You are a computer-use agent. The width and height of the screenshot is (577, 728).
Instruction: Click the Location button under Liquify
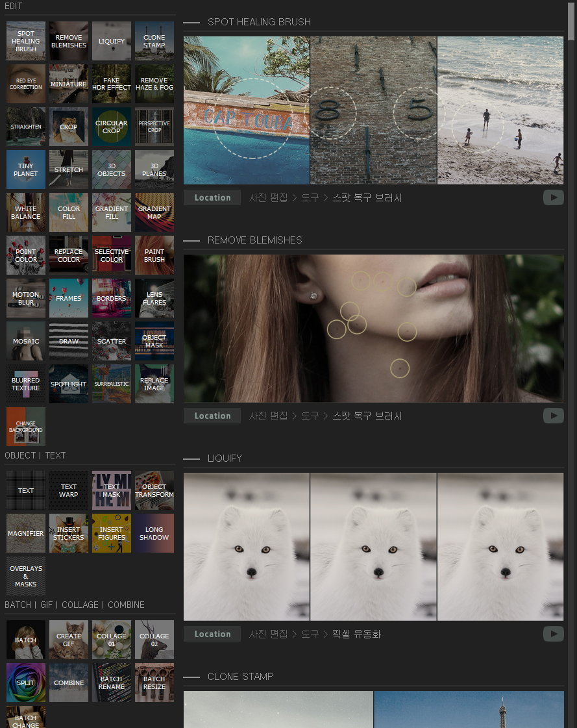pyautogui.click(x=212, y=634)
